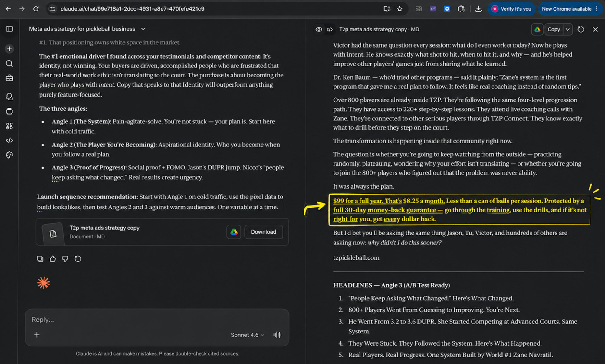Click the chat title "Meta ads strategy for pickleball business"
The height and width of the screenshot is (364, 605).
point(82,29)
